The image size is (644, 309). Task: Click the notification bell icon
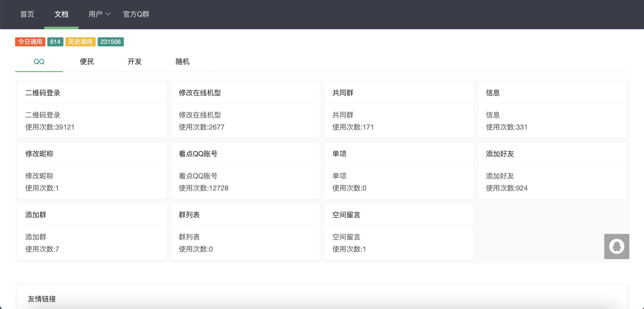coord(617,246)
